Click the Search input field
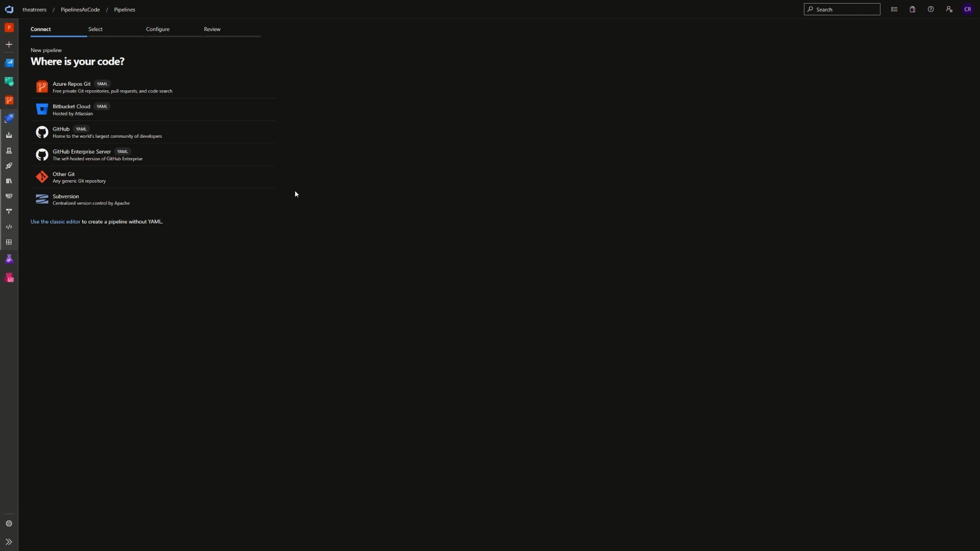This screenshot has height=551, width=980. (x=842, y=9)
